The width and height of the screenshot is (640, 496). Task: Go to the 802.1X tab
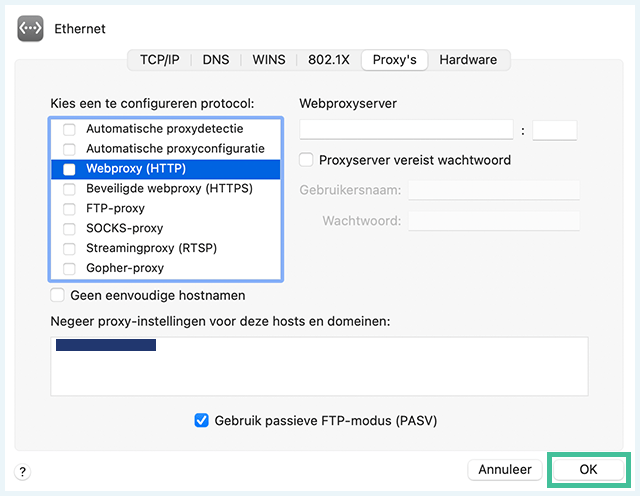[x=329, y=60]
